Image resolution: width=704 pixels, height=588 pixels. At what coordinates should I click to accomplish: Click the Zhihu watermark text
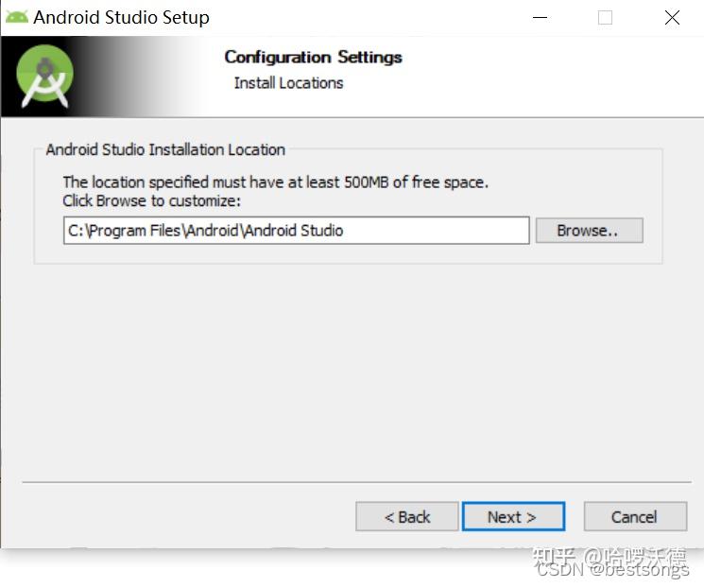pyautogui.click(x=609, y=556)
